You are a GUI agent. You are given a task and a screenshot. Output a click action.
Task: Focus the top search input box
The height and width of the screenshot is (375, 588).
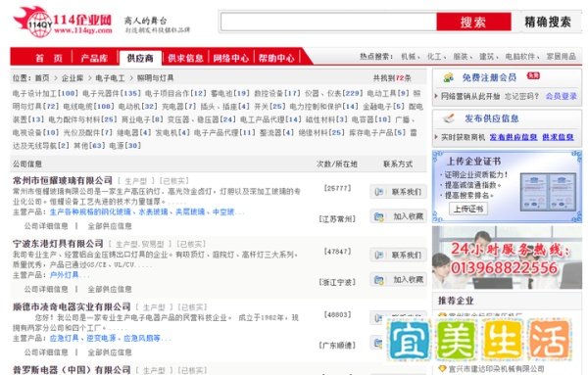(x=328, y=22)
